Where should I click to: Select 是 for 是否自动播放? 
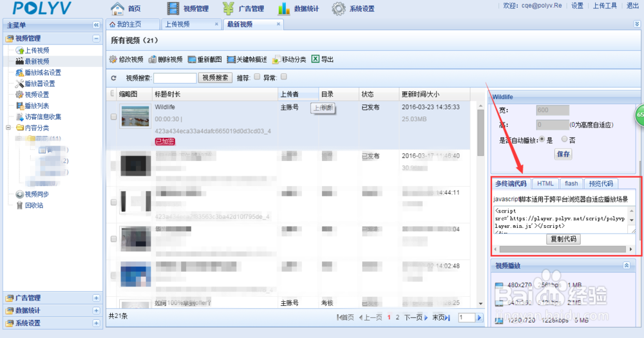pyautogui.click(x=542, y=139)
